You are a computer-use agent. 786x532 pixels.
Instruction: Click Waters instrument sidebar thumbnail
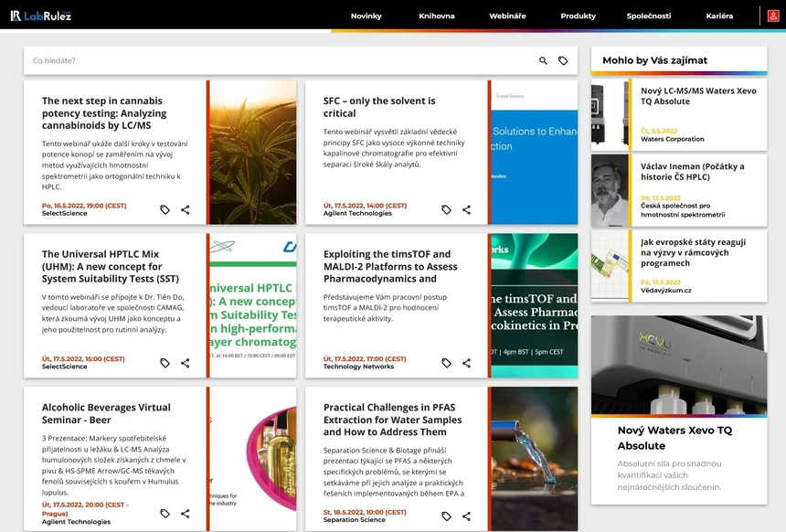pos(610,115)
